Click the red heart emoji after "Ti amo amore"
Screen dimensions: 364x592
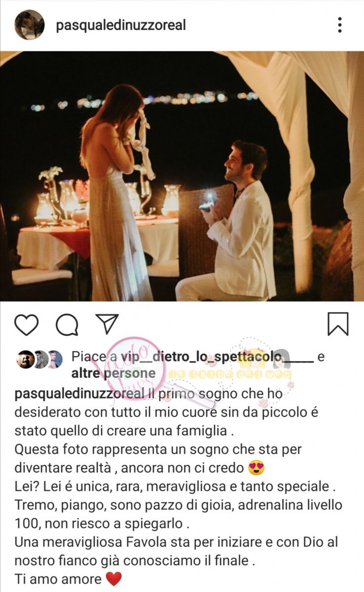pos(113,579)
